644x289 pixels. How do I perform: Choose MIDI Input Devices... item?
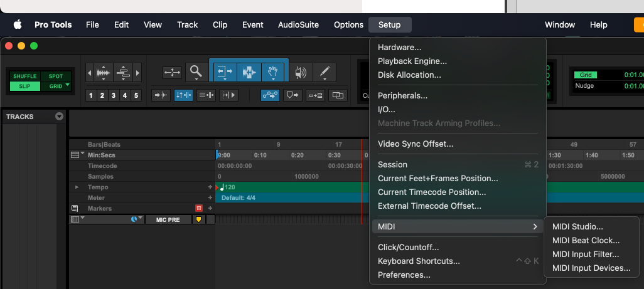(x=591, y=268)
